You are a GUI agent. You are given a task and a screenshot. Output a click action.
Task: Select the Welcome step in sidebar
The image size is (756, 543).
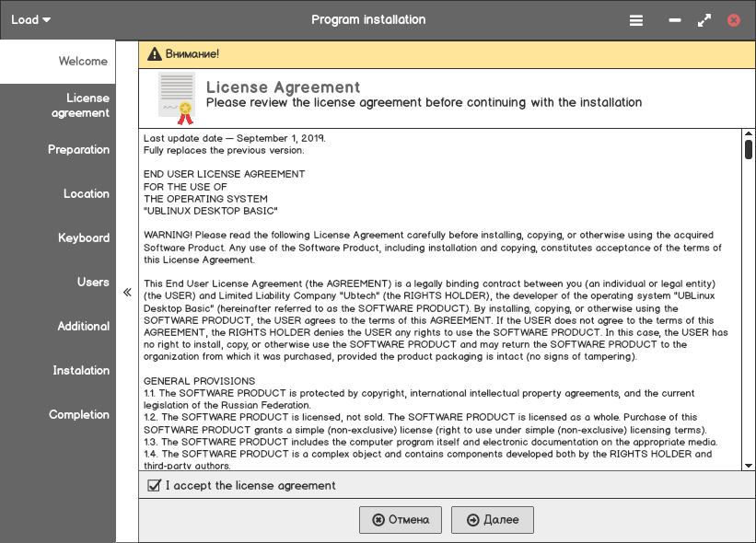point(58,62)
